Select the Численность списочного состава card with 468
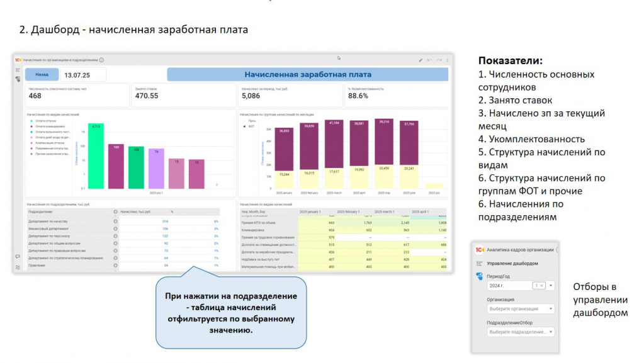Viewport: 644px width, 363px height. (77, 95)
